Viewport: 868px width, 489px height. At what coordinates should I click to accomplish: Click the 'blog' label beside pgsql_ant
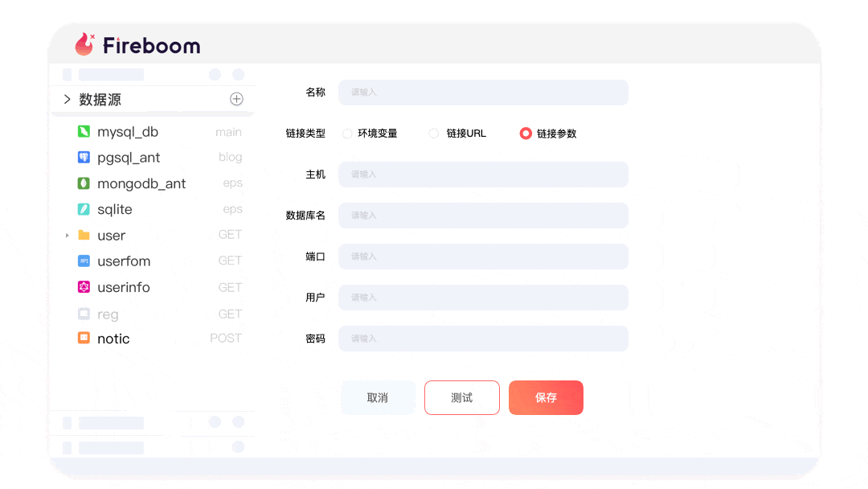click(x=231, y=158)
